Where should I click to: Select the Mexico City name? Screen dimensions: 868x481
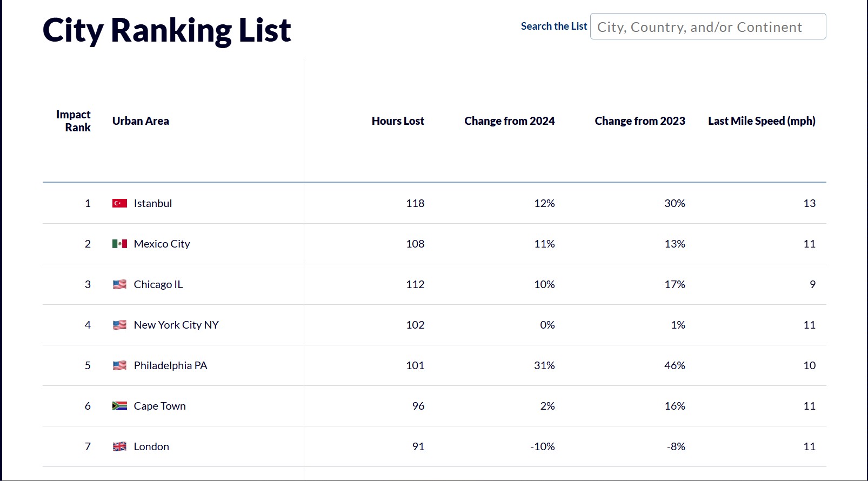click(x=162, y=244)
